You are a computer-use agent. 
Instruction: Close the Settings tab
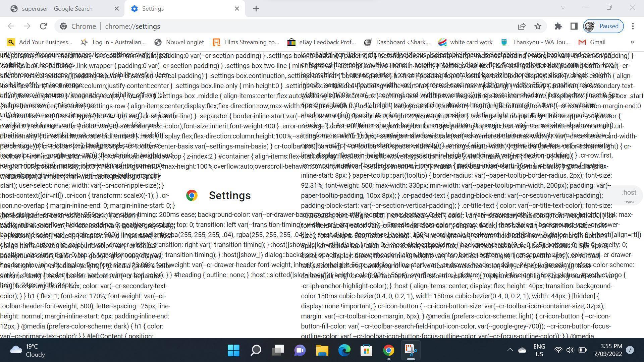click(237, 9)
